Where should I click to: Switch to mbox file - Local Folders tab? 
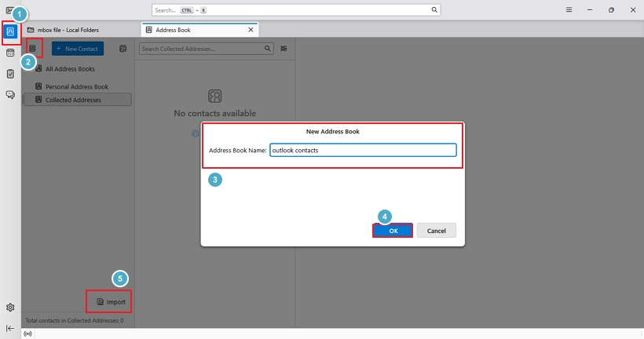click(68, 30)
